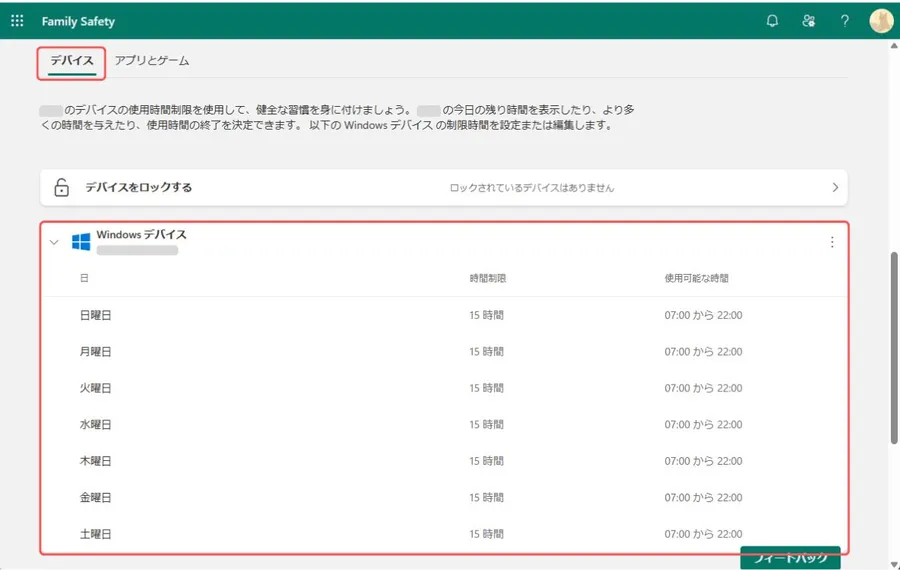Viewport: 900px width, 570px height.
Task: Click the unlocked padlock icon
Action: pyautogui.click(x=61, y=187)
